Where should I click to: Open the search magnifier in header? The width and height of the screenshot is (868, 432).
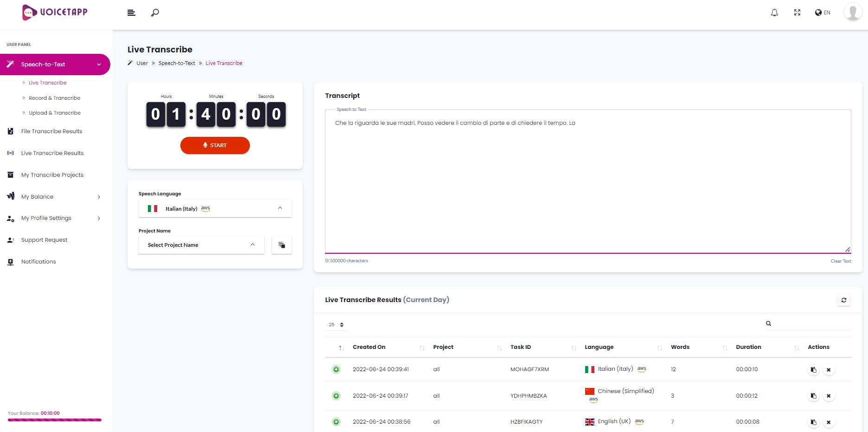(155, 13)
